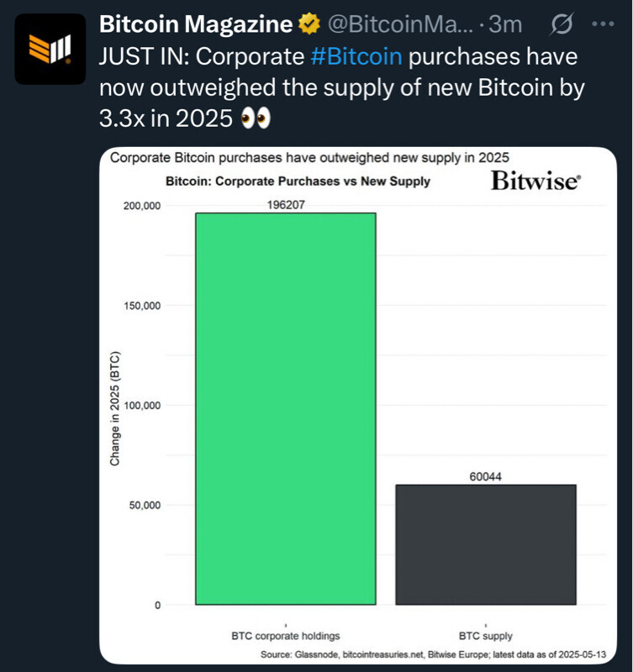Open the three-dot more options menu

(604, 25)
